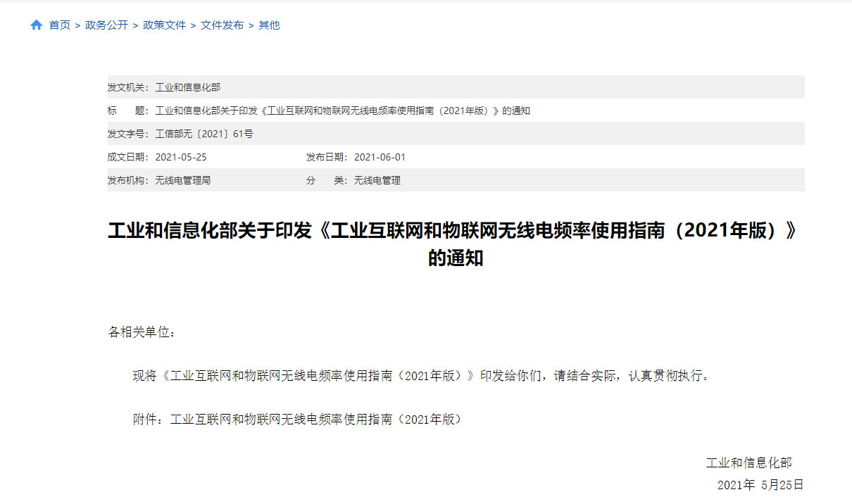The width and height of the screenshot is (852, 504).
Task: Select 其他 breadcrumb item
Action: point(269,25)
